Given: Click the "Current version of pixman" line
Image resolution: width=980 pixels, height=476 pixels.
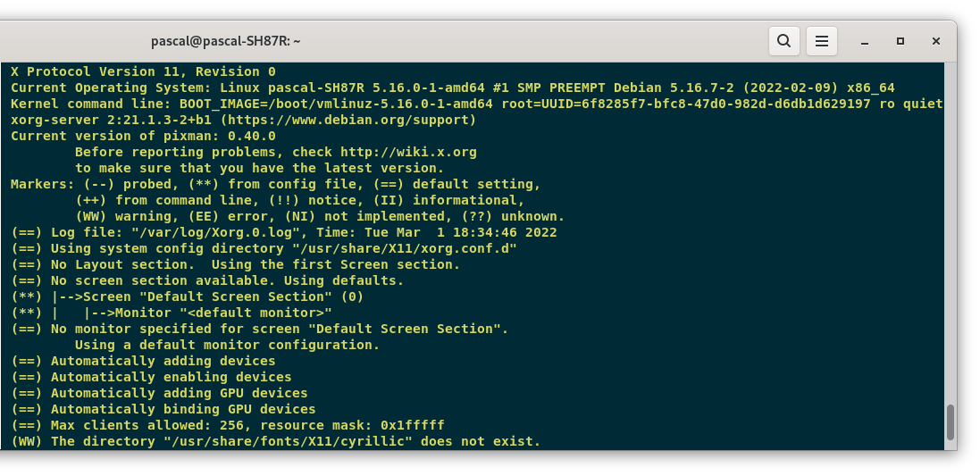Looking at the screenshot, I should pyautogui.click(x=143, y=136).
